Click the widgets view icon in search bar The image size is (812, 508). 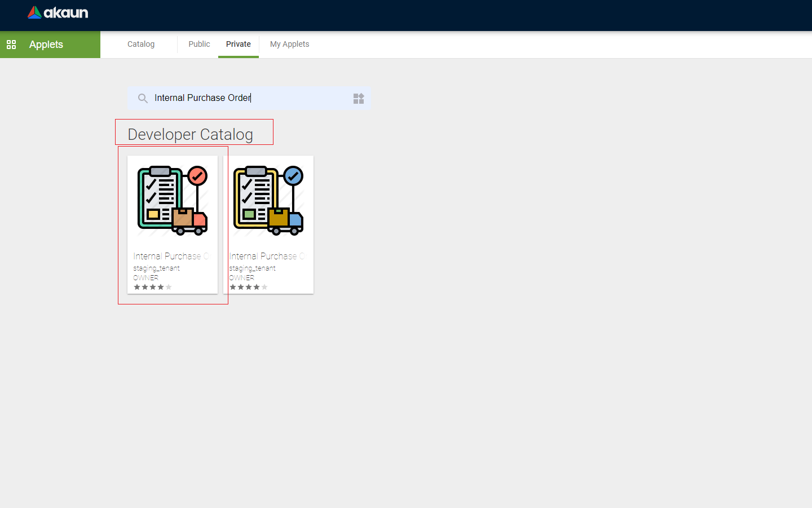click(359, 98)
